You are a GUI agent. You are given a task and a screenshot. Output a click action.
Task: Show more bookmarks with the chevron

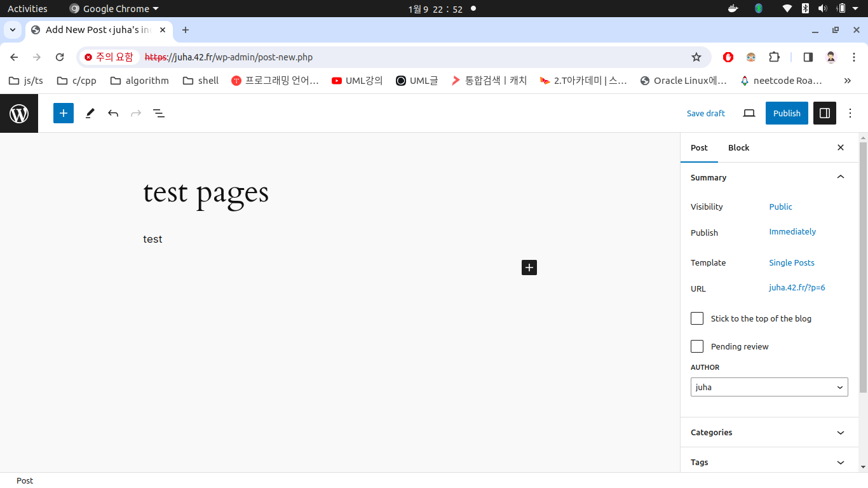click(x=847, y=81)
